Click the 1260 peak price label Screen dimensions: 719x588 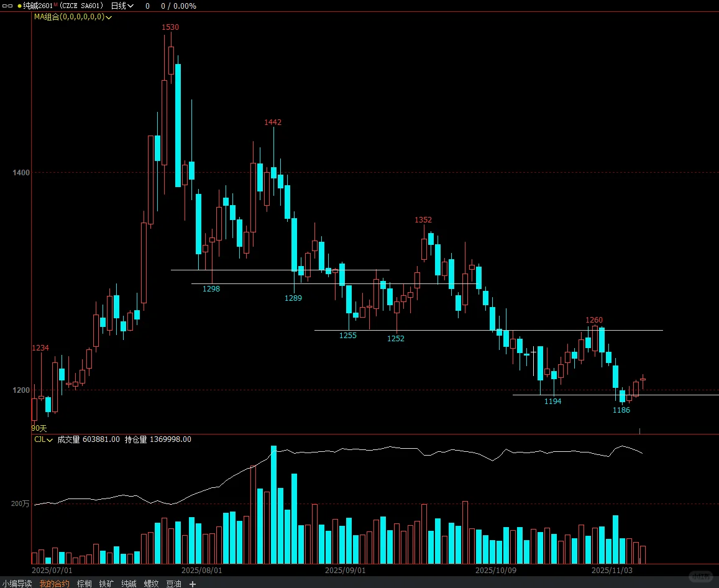[594, 319]
